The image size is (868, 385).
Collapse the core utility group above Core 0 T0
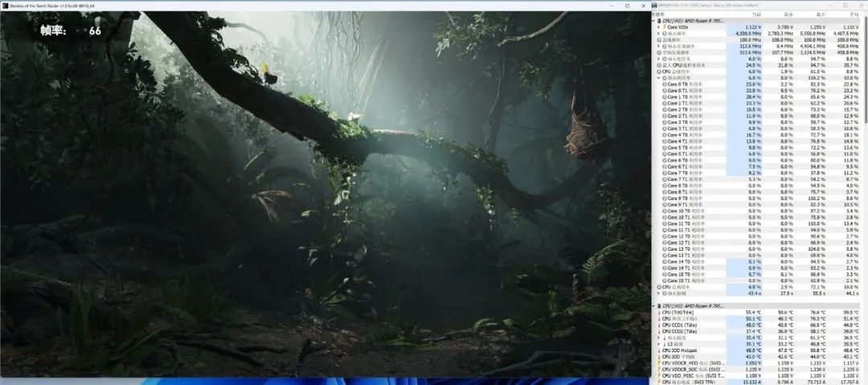point(658,77)
